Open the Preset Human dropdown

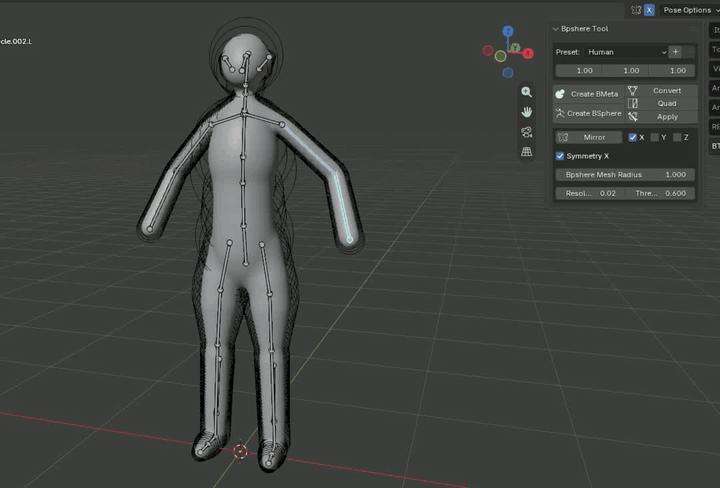point(626,52)
